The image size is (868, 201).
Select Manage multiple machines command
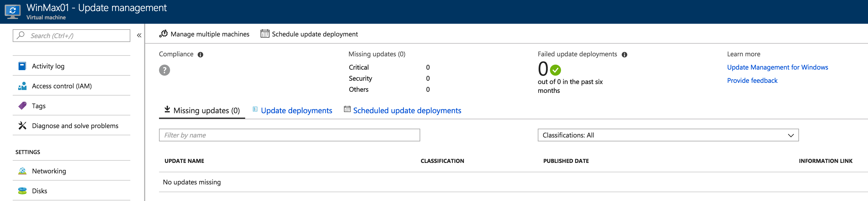[x=204, y=34]
